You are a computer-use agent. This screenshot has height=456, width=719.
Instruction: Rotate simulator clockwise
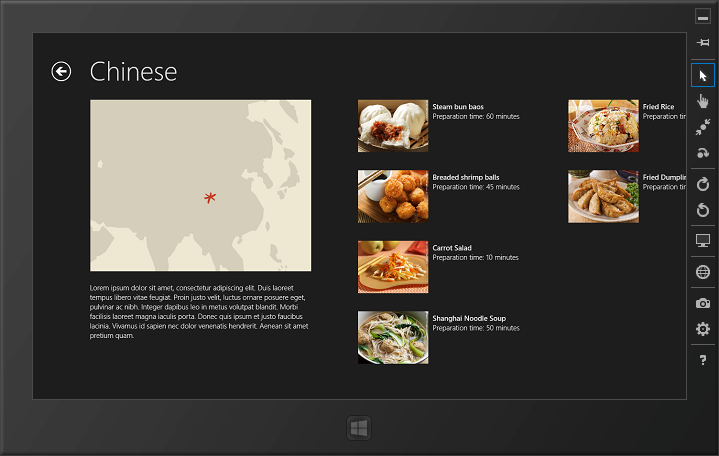(x=702, y=184)
